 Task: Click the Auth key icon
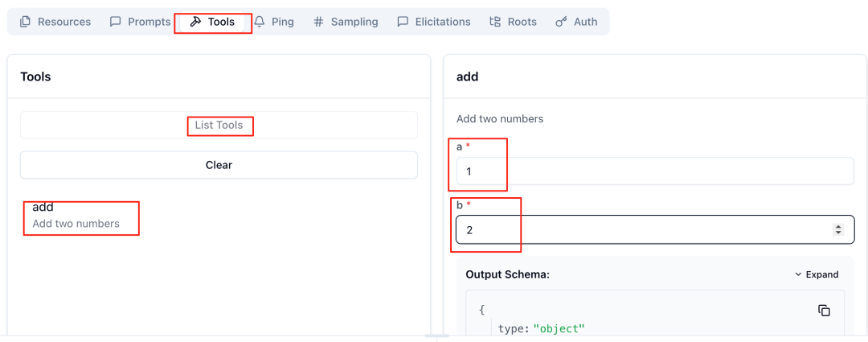(562, 22)
